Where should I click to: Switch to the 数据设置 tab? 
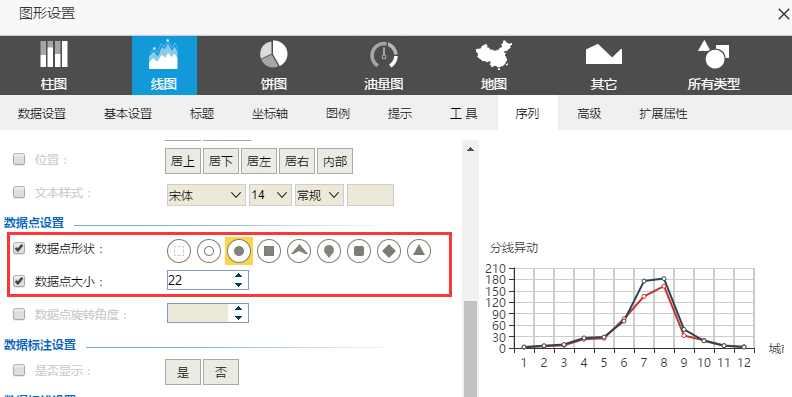[x=42, y=114]
